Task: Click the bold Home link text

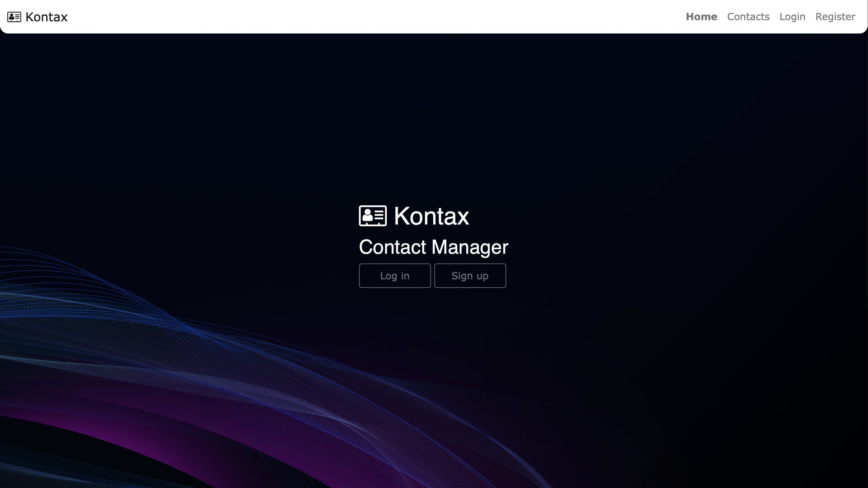Action: [701, 16]
